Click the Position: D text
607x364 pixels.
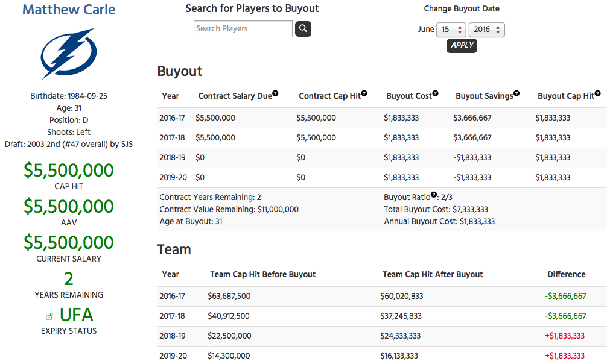pos(69,121)
